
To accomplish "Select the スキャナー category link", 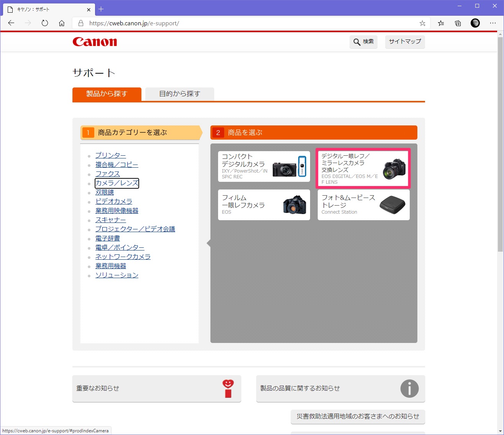I will 111,220.
